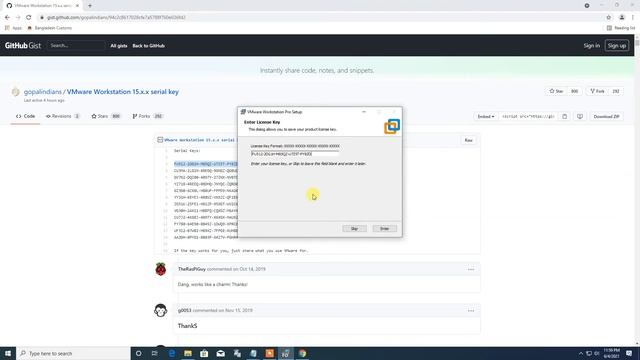The image size is (640, 360).
Task: Click TheRadPiGuy's raspberry avatar
Action: pos(161,269)
